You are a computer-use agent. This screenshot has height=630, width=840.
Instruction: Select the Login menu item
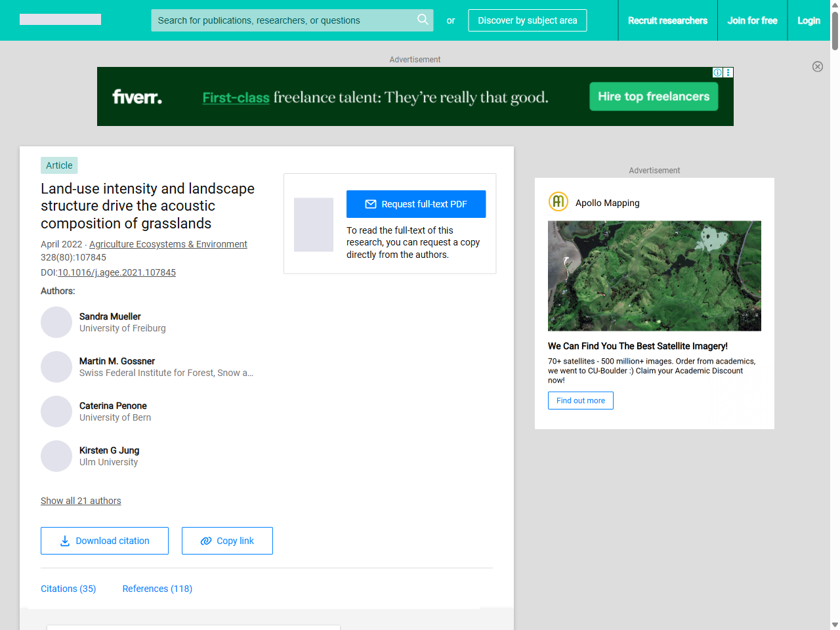click(x=808, y=20)
